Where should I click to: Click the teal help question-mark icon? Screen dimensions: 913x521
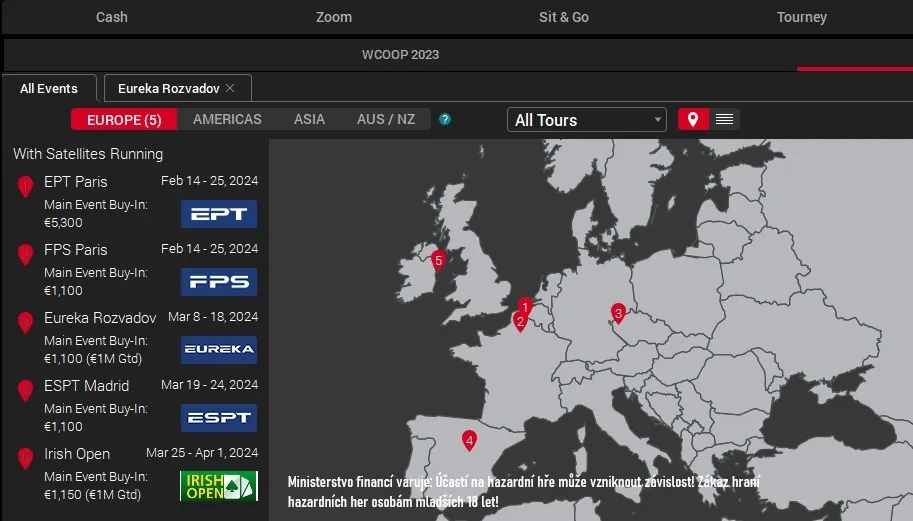point(445,119)
